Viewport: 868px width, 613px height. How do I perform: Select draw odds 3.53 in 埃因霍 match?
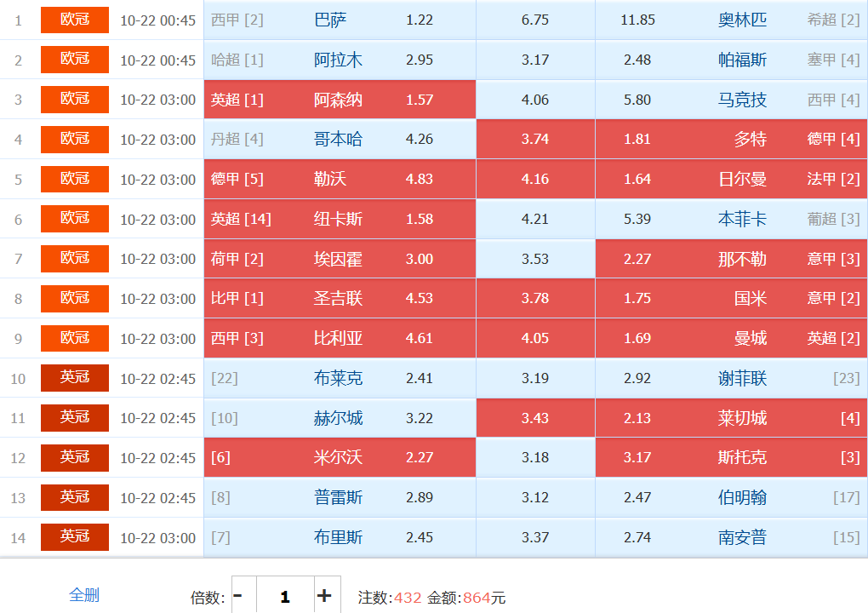pyautogui.click(x=534, y=259)
